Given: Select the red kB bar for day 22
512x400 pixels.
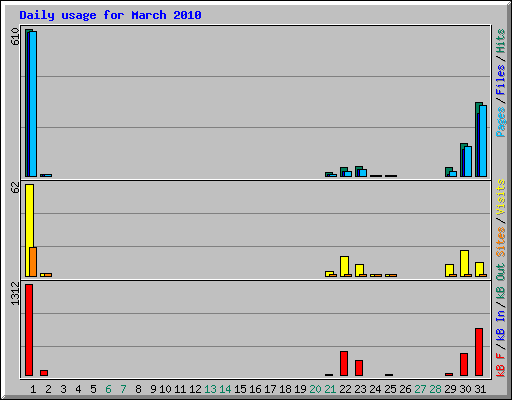Looking at the screenshot, I should coord(344,363).
